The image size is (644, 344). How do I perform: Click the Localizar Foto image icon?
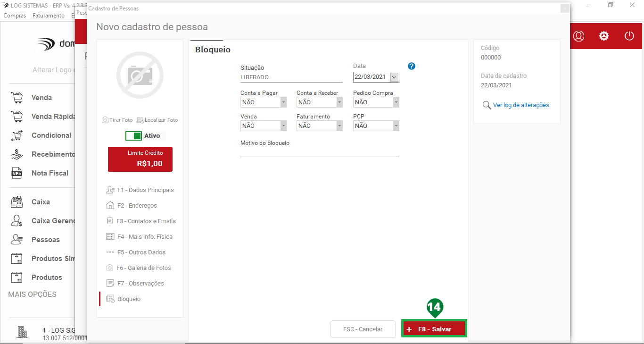tap(140, 120)
